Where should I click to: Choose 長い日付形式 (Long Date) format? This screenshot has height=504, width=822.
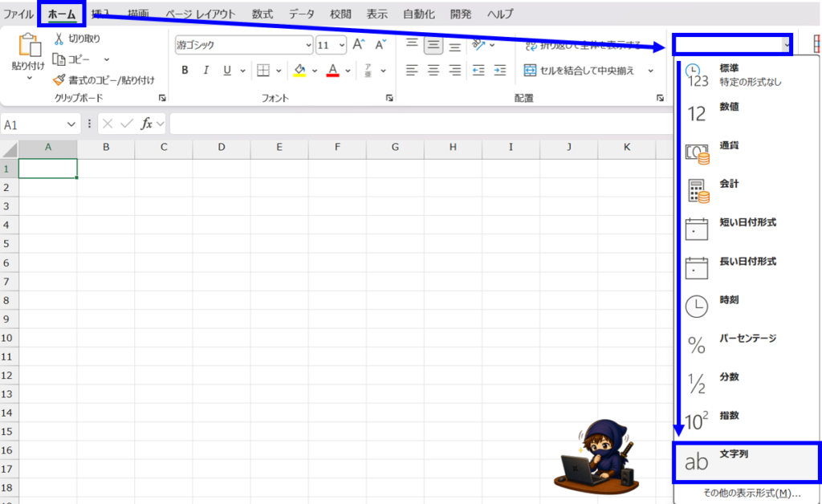pos(747,268)
